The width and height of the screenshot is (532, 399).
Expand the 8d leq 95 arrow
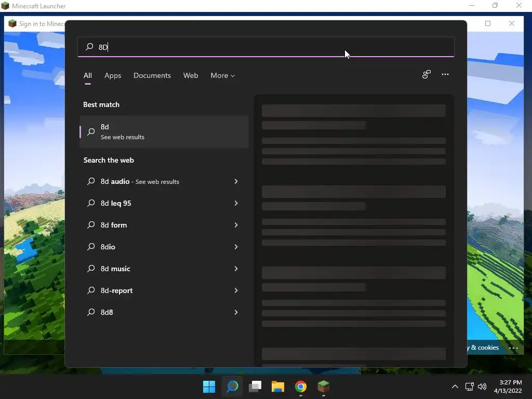coord(236,203)
